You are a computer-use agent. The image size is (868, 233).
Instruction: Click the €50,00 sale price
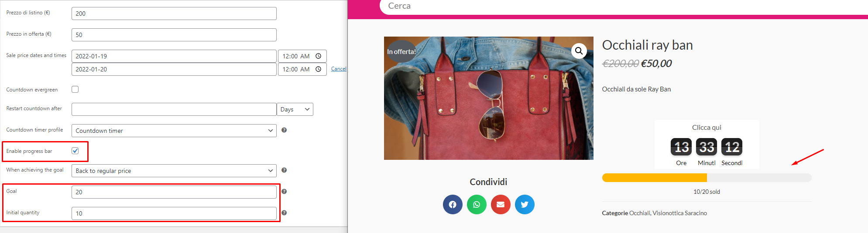click(656, 64)
